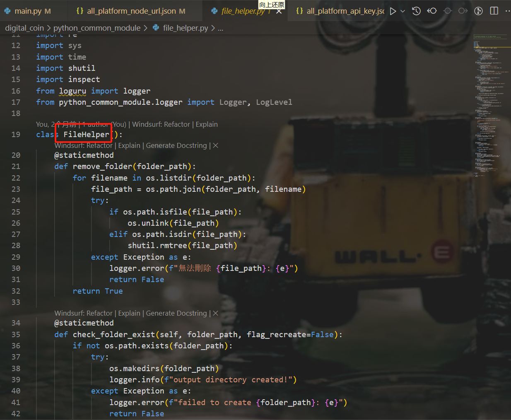This screenshot has height=420, width=511.
Task: Click Python icon in breadcrumb path
Action: tap(156, 28)
